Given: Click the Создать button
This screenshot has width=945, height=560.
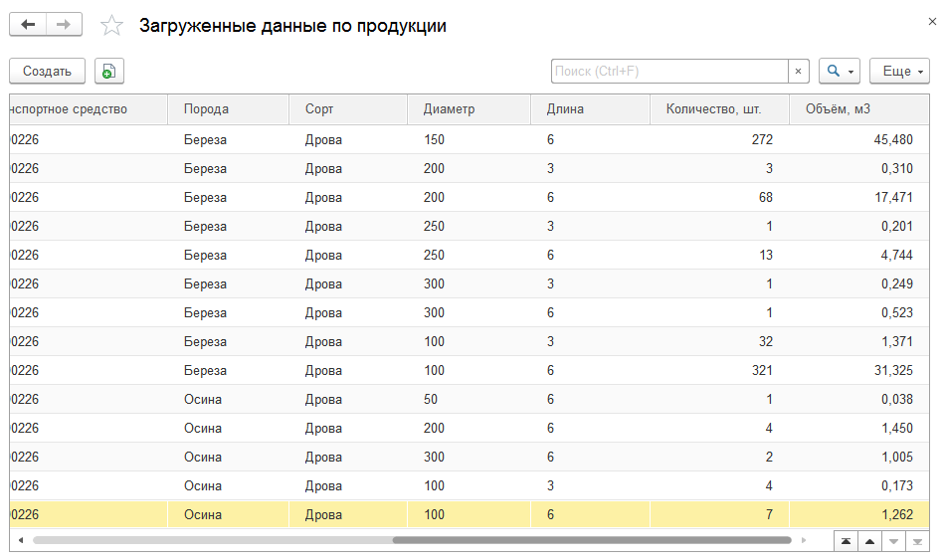Looking at the screenshot, I should 47,72.
